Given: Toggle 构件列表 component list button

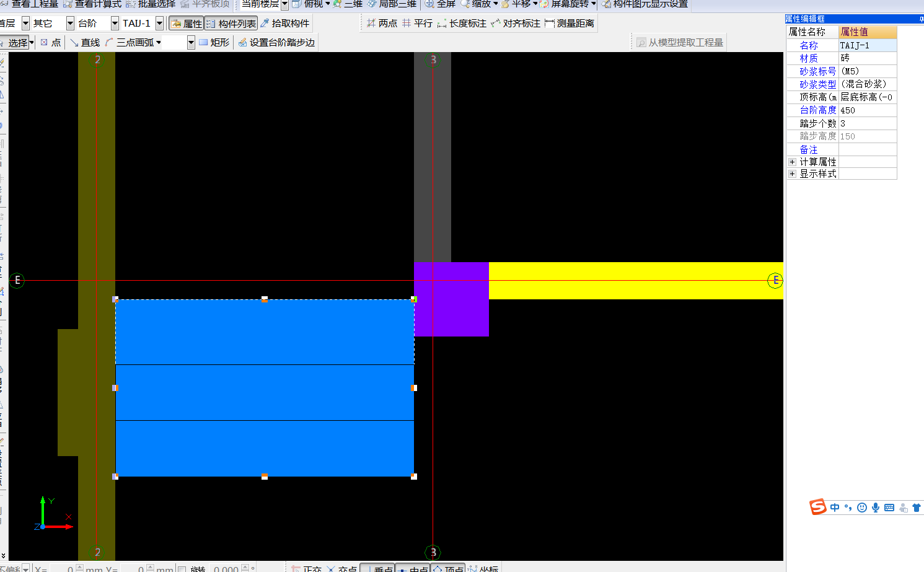Looking at the screenshot, I should [x=231, y=24].
